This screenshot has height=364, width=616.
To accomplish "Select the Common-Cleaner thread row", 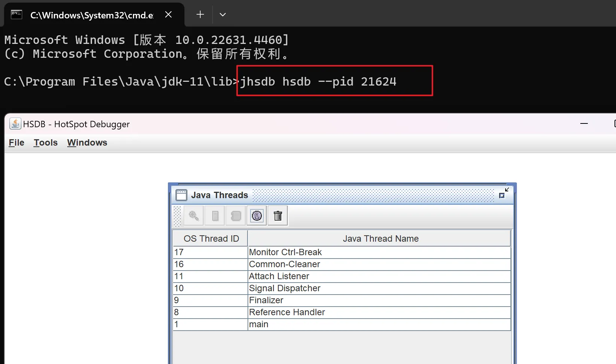I will point(342,264).
